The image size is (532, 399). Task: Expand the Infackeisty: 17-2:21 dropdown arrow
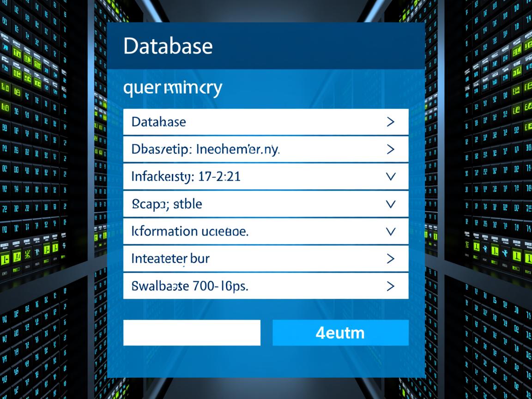[x=390, y=176]
